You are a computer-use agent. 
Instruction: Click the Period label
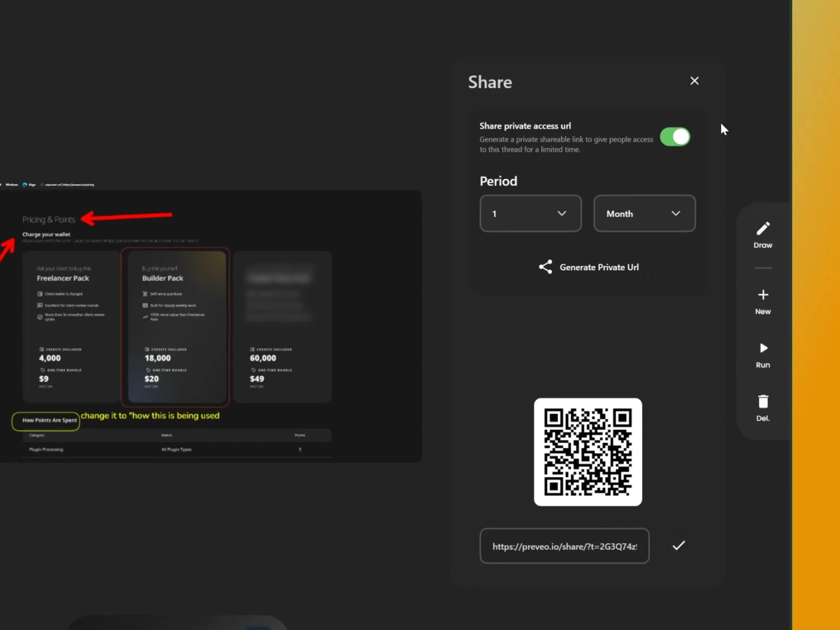click(498, 181)
